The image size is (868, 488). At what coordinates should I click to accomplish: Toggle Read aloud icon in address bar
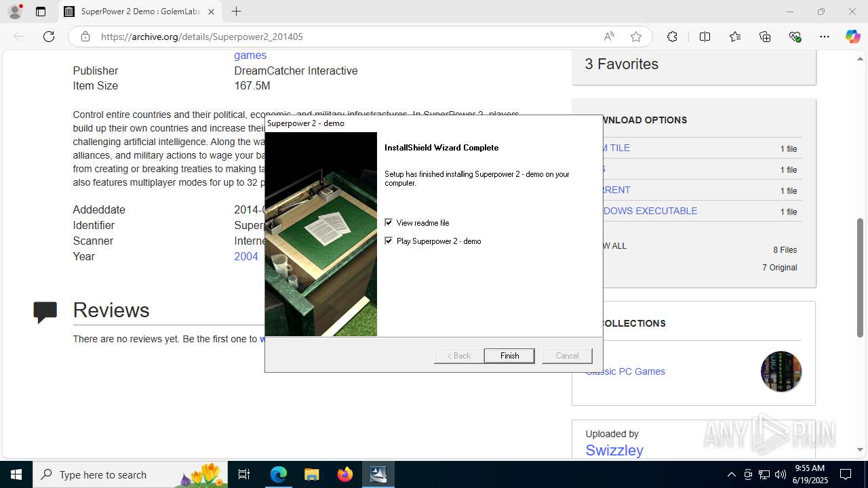[609, 37]
